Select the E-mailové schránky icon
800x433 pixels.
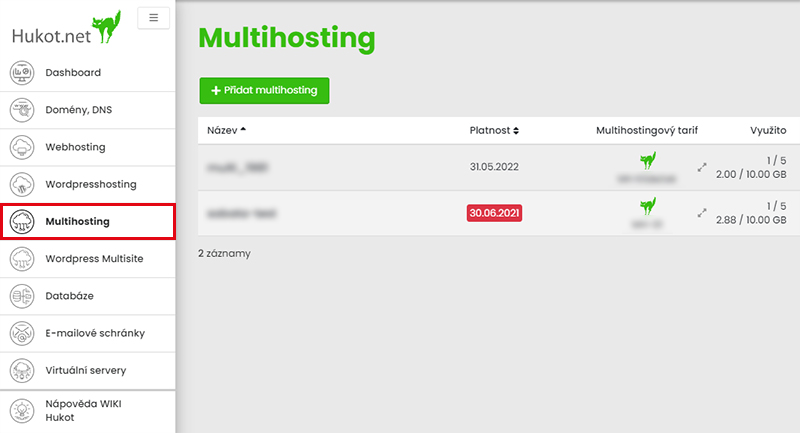(22, 333)
